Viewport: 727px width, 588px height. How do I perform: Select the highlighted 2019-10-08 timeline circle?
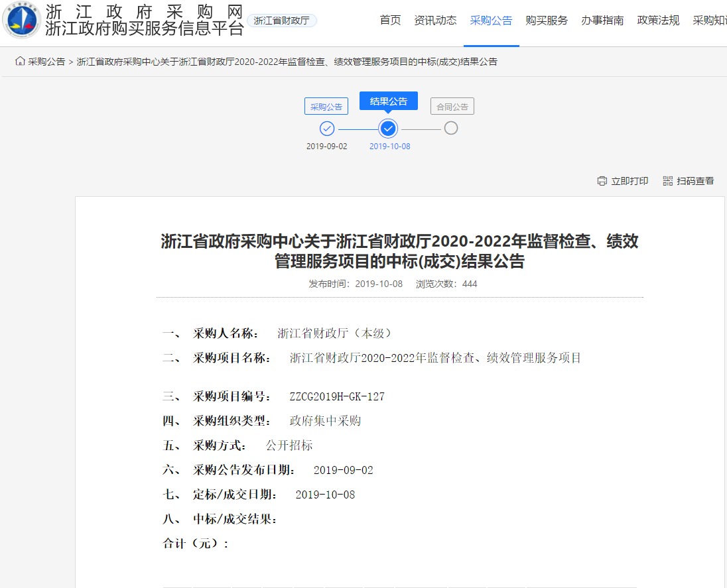[388, 129]
